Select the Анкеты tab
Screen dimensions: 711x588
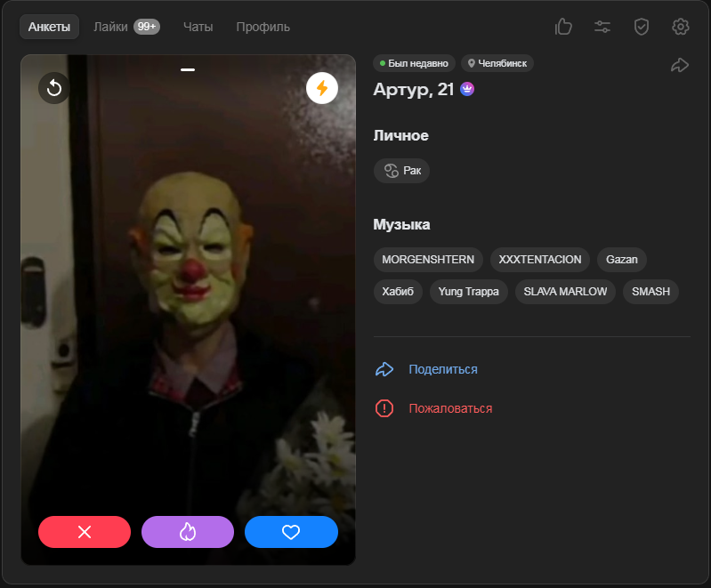pos(50,27)
